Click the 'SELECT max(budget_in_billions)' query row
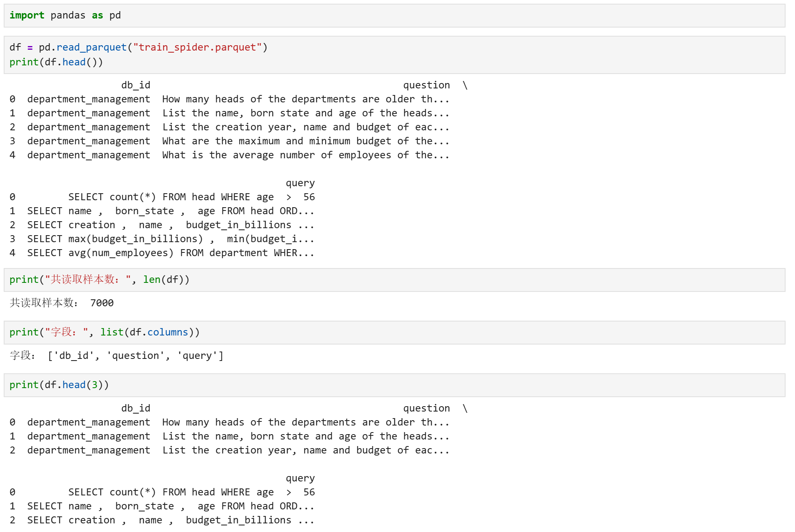Screen dimensions: 795x532 point(170,239)
